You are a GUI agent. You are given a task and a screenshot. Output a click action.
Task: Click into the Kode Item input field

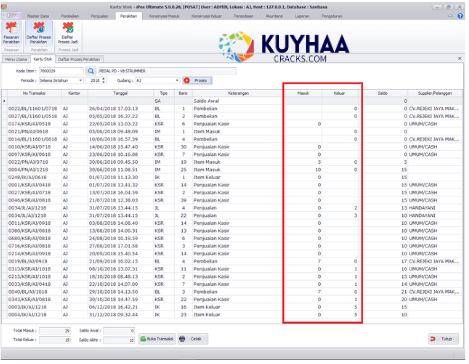pyautogui.click(x=61, y=71)
